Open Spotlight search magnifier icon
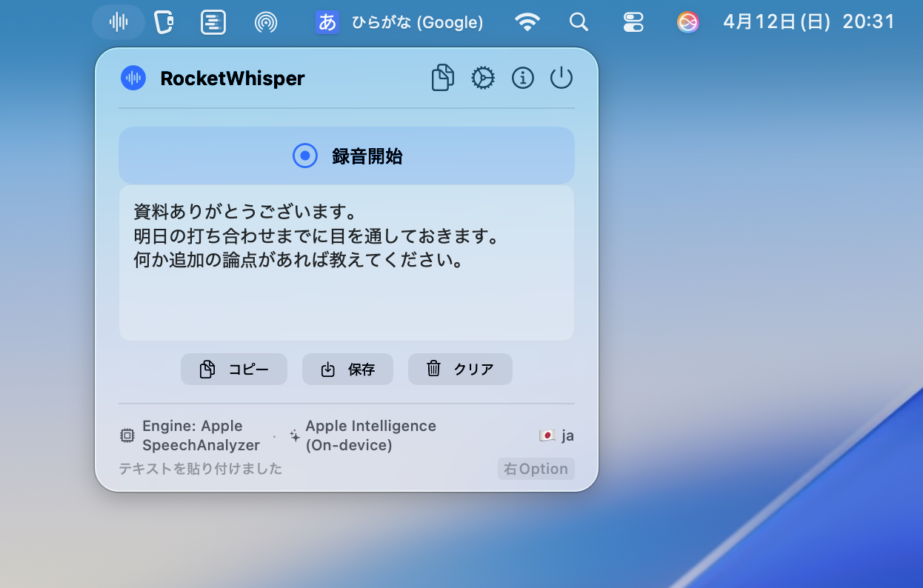 click(579, 22)
